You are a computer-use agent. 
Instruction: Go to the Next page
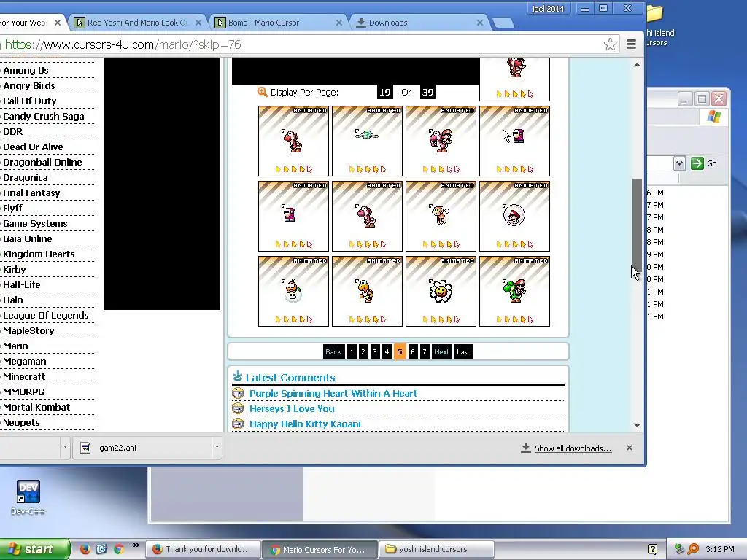[x=441, y=351]
